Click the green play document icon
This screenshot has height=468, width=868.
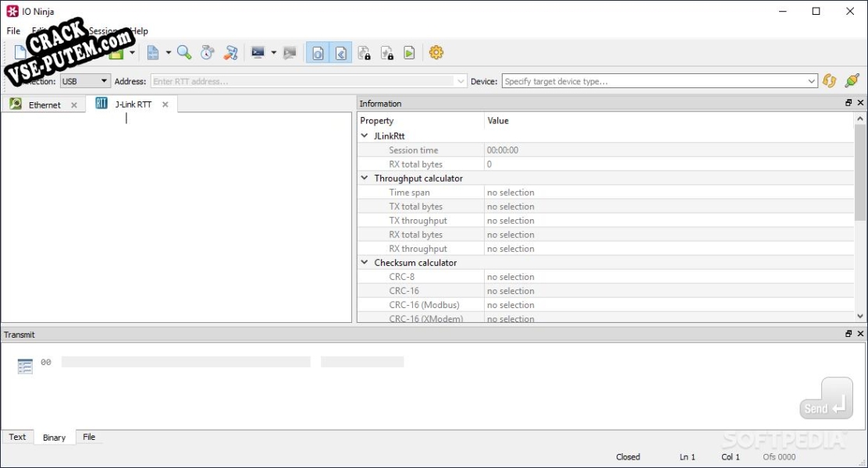point(409,52)
